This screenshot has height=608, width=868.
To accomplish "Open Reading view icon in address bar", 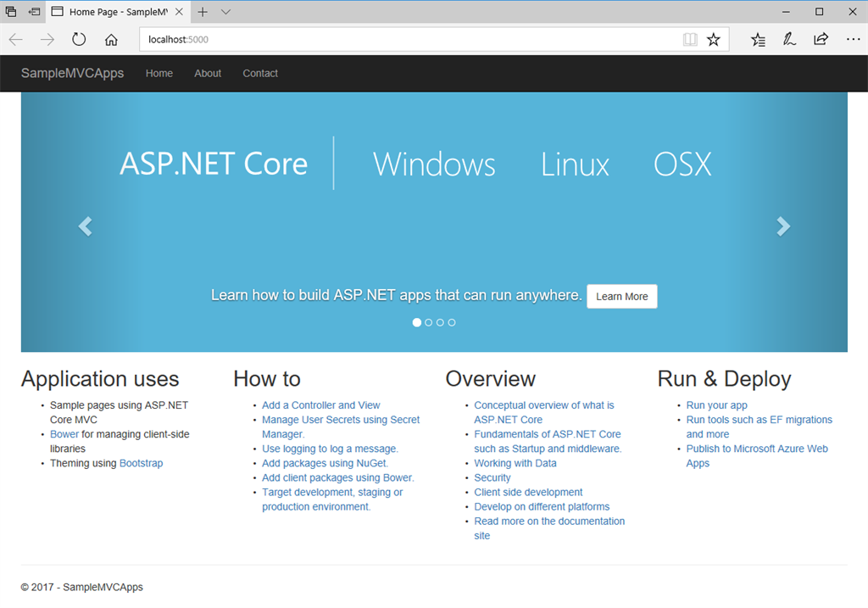I will pos(690,39).
